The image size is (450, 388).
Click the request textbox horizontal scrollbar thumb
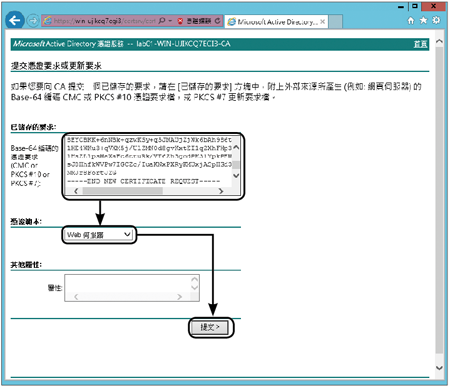123,191
